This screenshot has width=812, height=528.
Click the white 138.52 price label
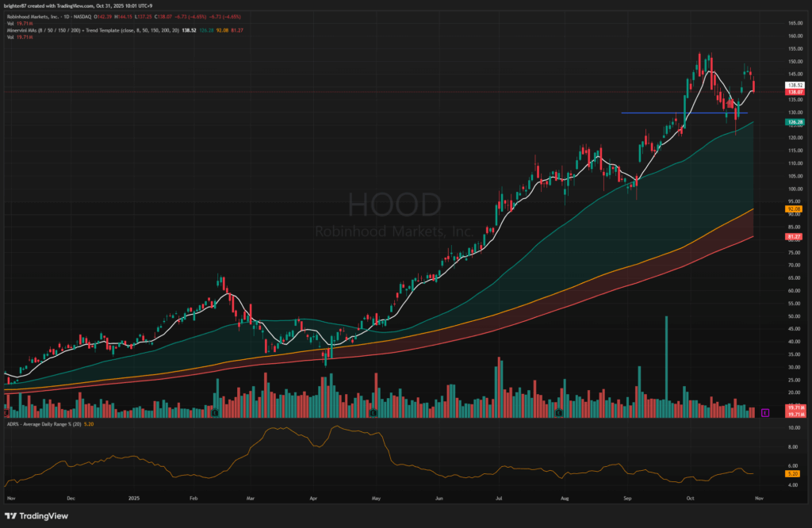click(x=795, y=85)
